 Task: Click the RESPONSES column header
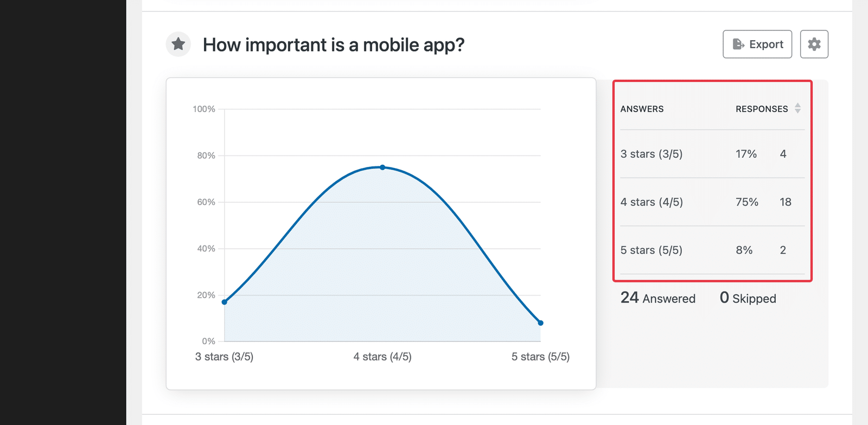click(762, 109)
